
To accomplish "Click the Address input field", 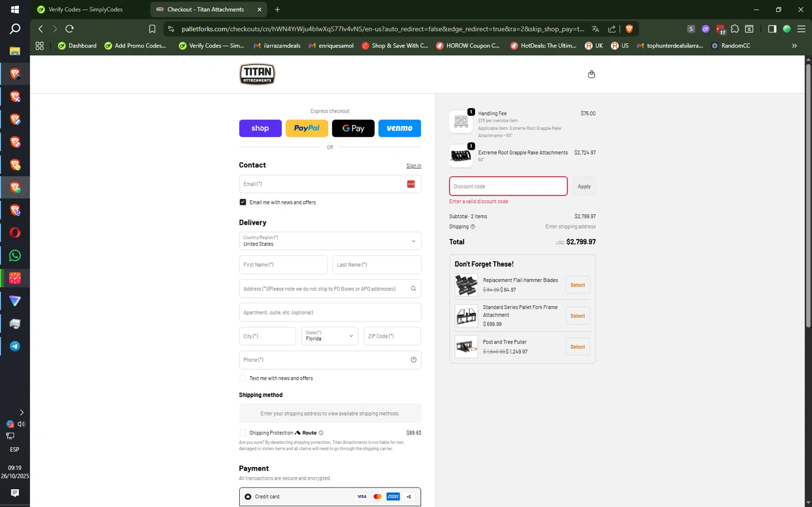I will click(330, 288).
